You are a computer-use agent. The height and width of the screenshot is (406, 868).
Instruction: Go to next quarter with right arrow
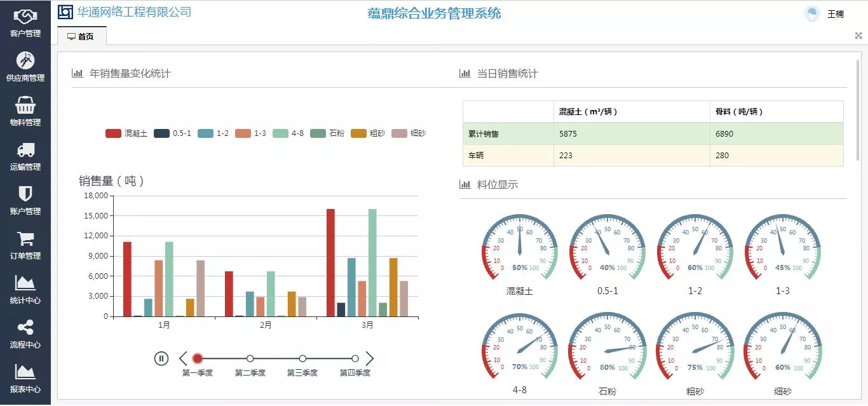[370, 358]
